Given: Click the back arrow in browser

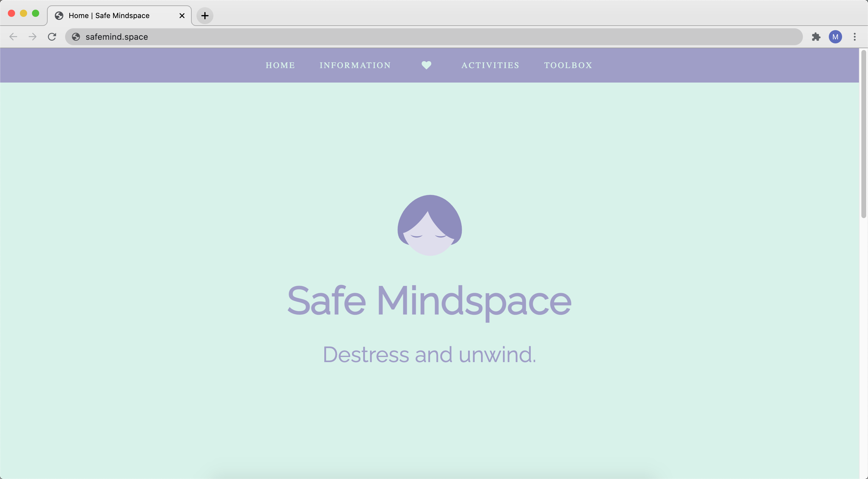Looking at the screenshot, I should coord(13,37).
